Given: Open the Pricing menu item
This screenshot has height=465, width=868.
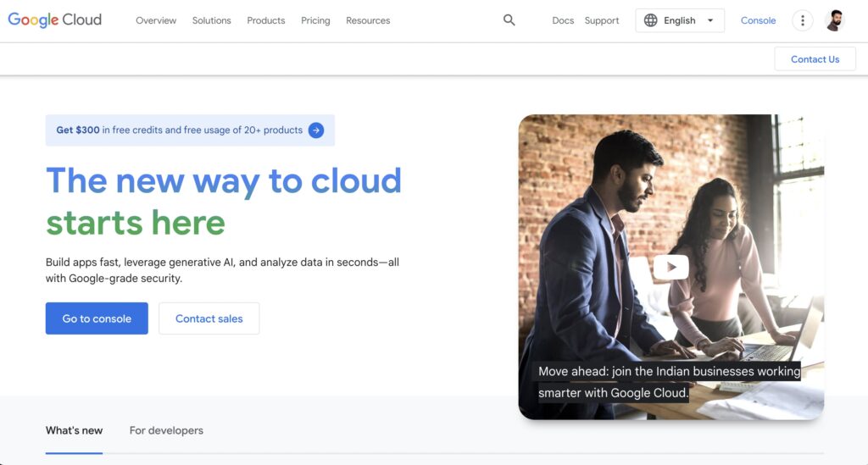Looking at the screenshot, I should (315, 20).
